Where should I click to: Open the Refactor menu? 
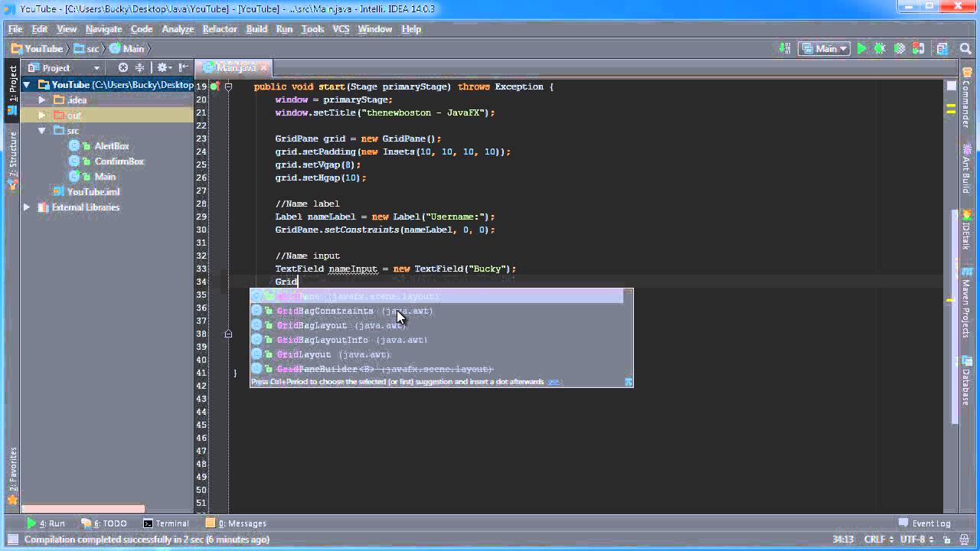[219, 29]
